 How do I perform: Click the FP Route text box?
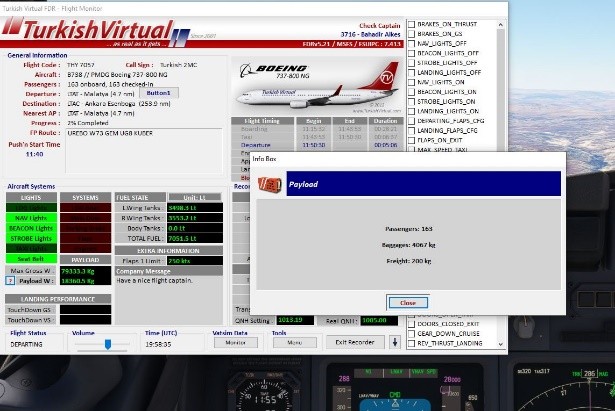coord(144,150)
